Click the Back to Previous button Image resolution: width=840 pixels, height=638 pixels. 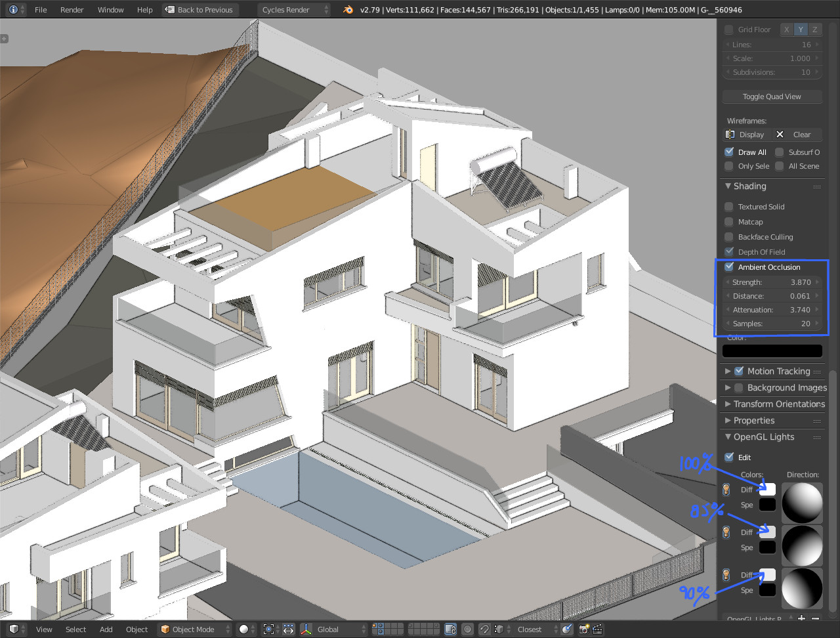(199, 10)
